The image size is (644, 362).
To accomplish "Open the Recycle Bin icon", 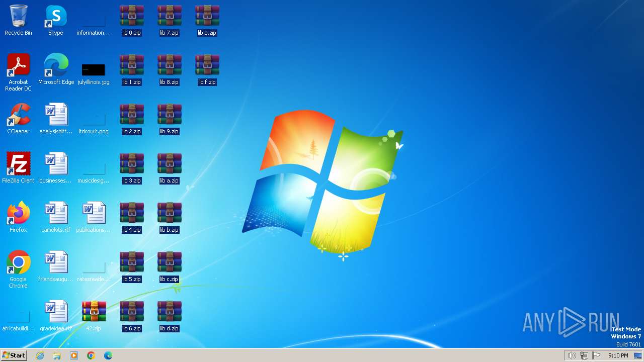I will [x=18, y=20].
